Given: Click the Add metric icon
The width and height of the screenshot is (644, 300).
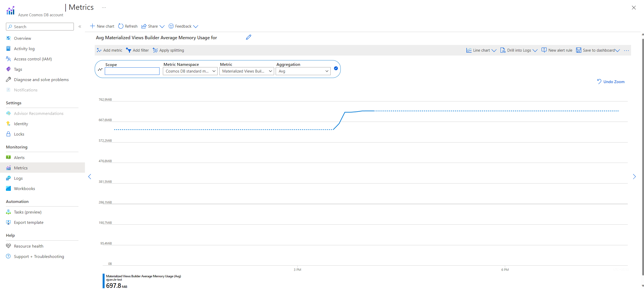Looking at the screenshot, I should [99, 50].
